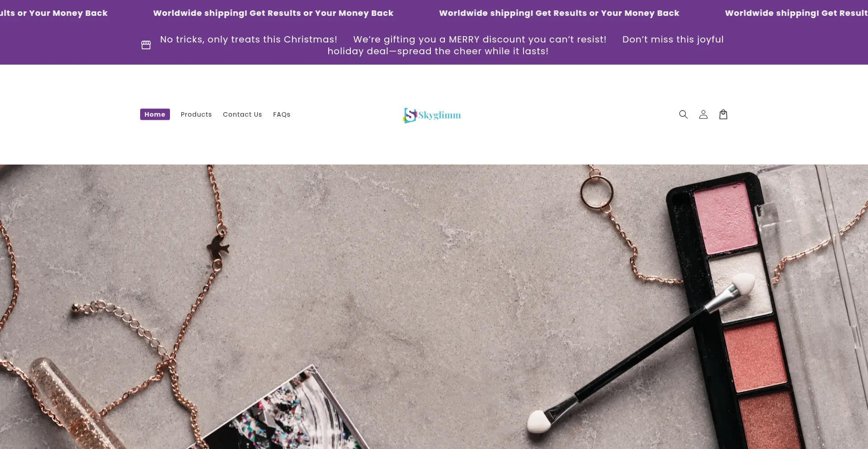Click "We're gifting you a MERRY discount" message

point(480,39)
